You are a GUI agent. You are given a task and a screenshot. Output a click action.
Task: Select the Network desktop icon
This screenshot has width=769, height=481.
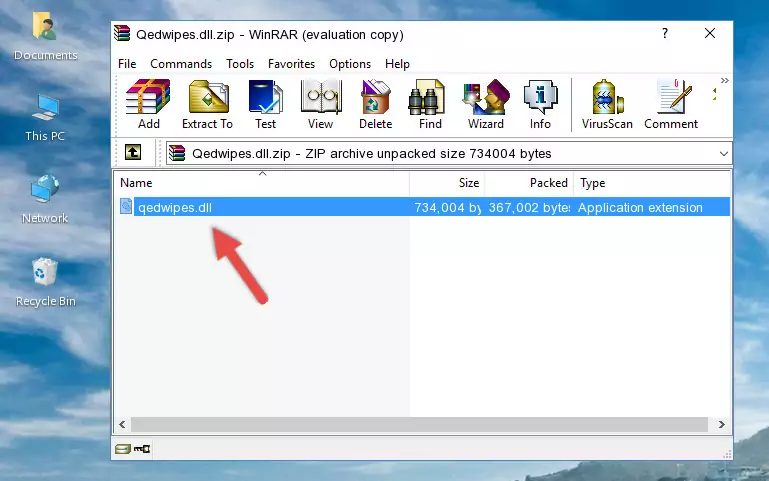[45, 200]
